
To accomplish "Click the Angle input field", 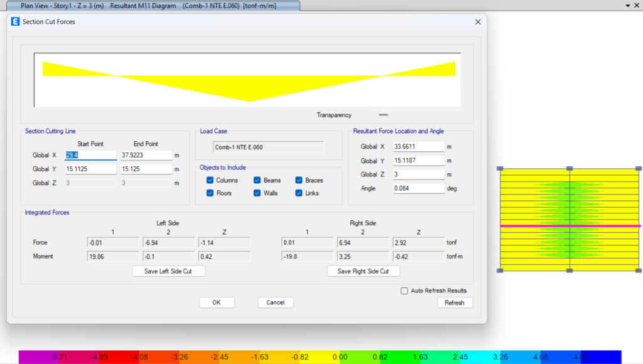I will coord(418,188).
